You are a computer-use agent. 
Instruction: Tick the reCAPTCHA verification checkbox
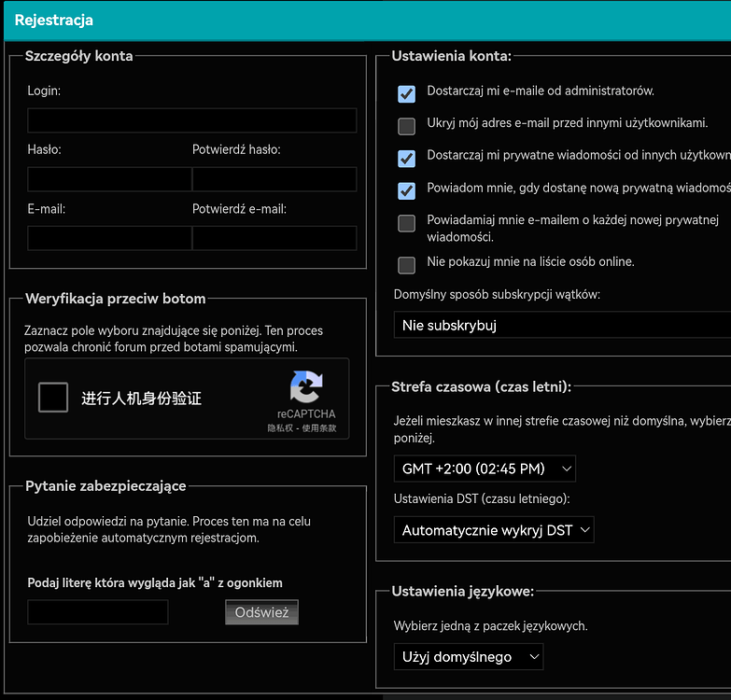pos(53,397)
